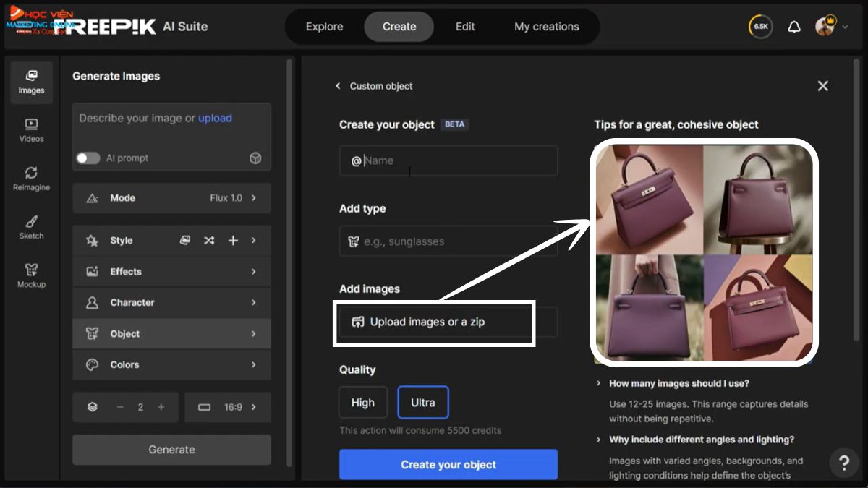This screenshot has width=868, height=488.
Task: Decrease image count with the minus button
Action: (x=120, y=407)
